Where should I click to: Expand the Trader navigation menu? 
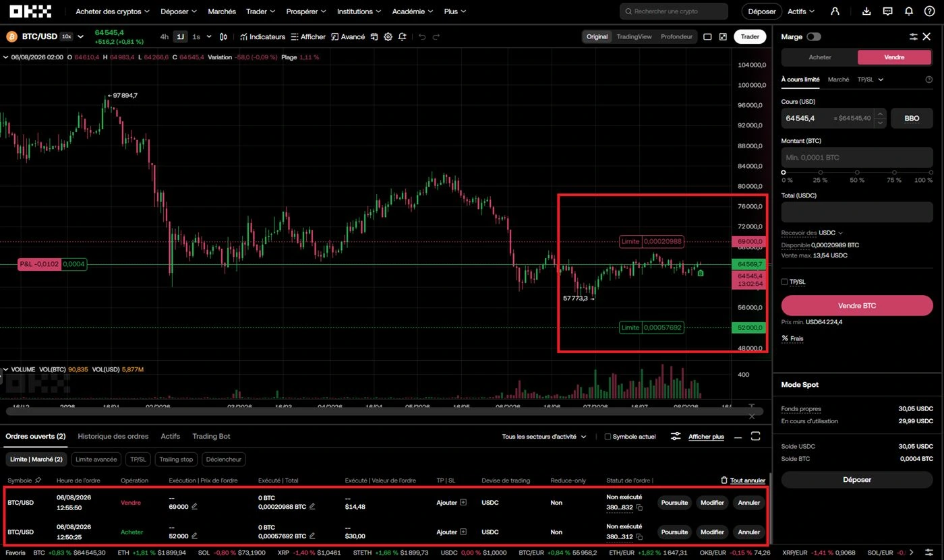coord(261,11)
